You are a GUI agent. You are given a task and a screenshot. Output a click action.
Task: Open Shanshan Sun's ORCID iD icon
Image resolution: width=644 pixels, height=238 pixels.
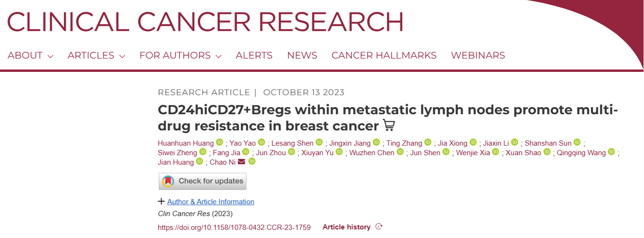(577, 142)
